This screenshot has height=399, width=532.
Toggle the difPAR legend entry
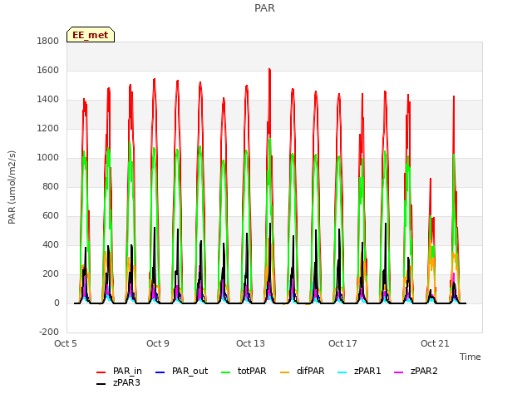(x=303, y=372)
